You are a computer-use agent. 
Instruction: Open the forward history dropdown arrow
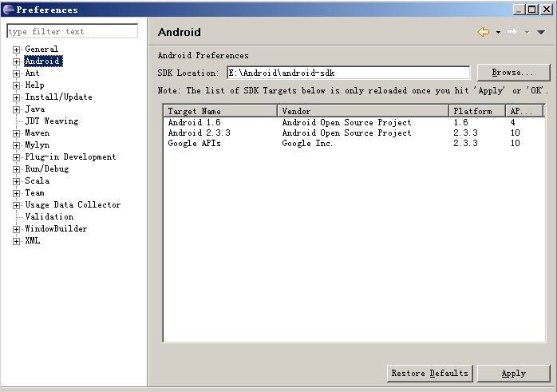coord(527,33)
